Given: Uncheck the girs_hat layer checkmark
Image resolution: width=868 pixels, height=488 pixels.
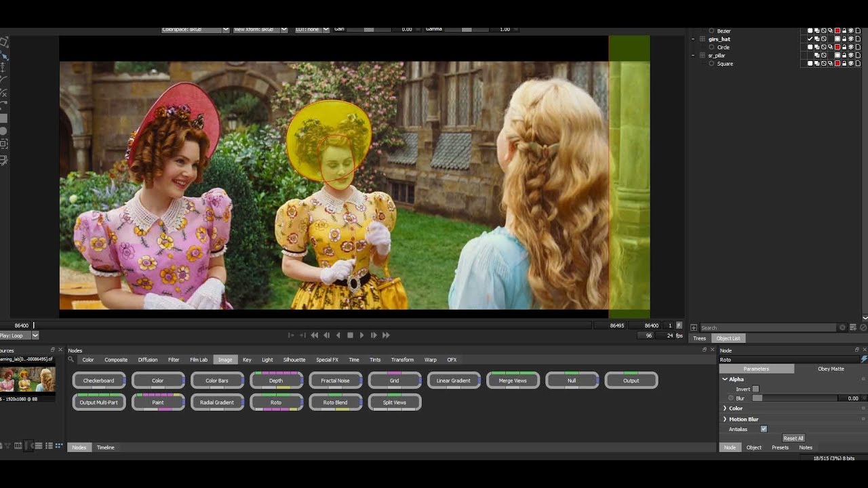Looking at the screenshot, I should (810, 39).
